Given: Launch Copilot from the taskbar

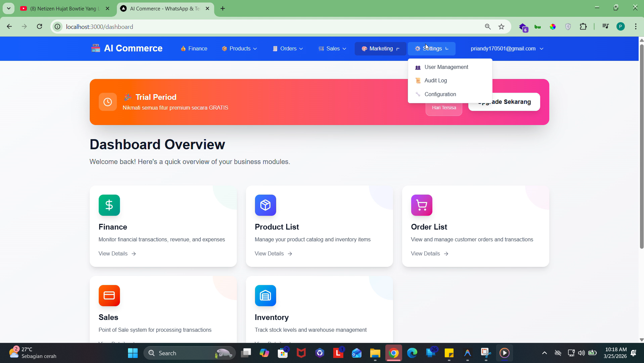Looking at the screenshot, I should (x=264, y=353).
